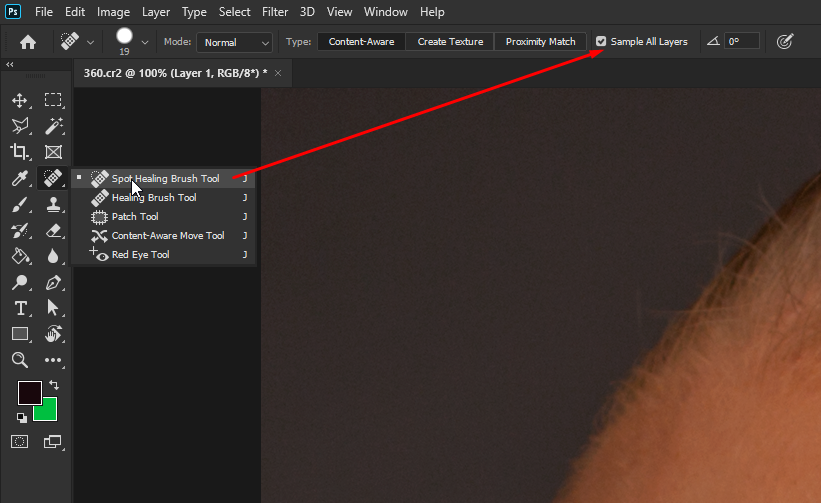Select Content-Aware healing type

(x=361, y=41)
